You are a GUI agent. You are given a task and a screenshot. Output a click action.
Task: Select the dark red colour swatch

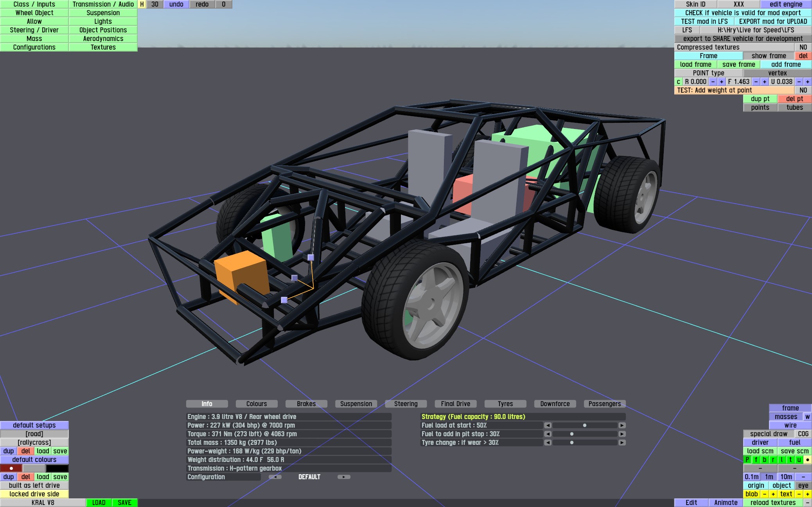click(11, 468)
